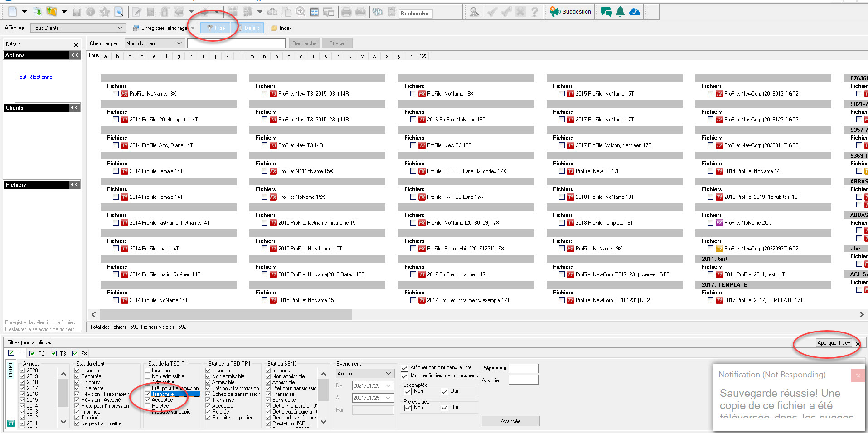Uncheck the 2020 year checkbox
Image resolution: width=868 pixels, height=433 pixels.
(x=23, y=370)
